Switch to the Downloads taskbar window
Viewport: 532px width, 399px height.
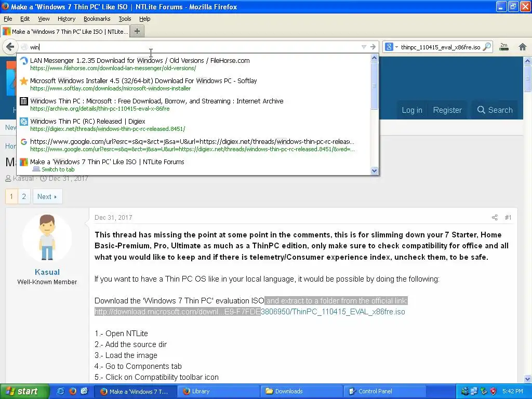(x=302, y=391)
